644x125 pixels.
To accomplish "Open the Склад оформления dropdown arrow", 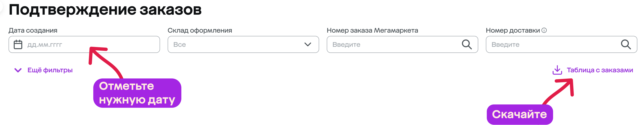I will tap(308, 44).
